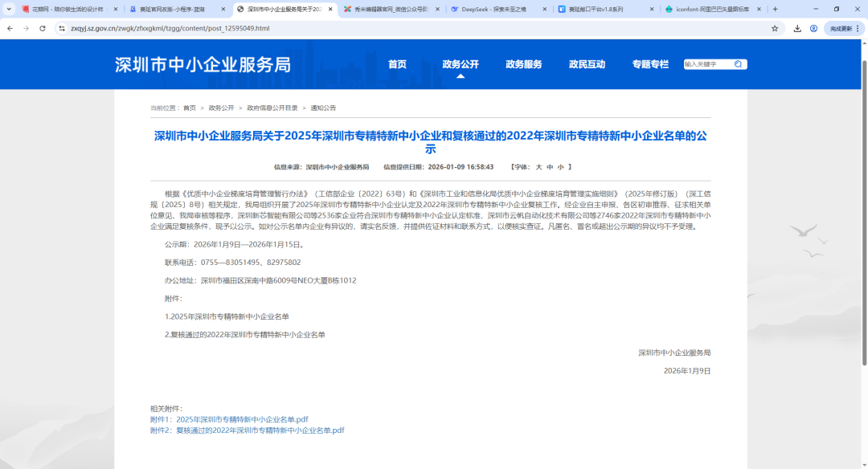This screenshot has width=868, height=469.
Task: Open a new tab with plus icon
Action: tap(775, 9)
